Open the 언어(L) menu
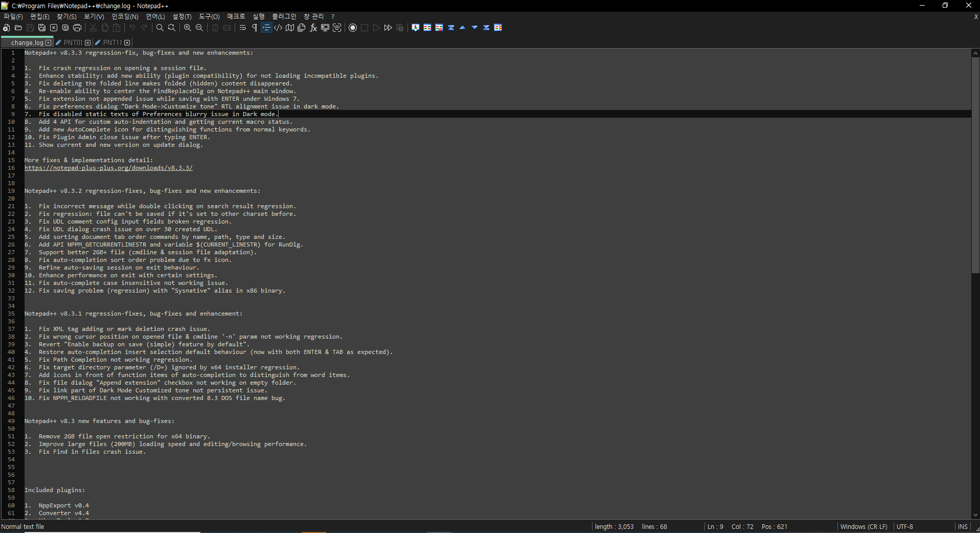This screenshot has width=980, height=533. (155, 16)
